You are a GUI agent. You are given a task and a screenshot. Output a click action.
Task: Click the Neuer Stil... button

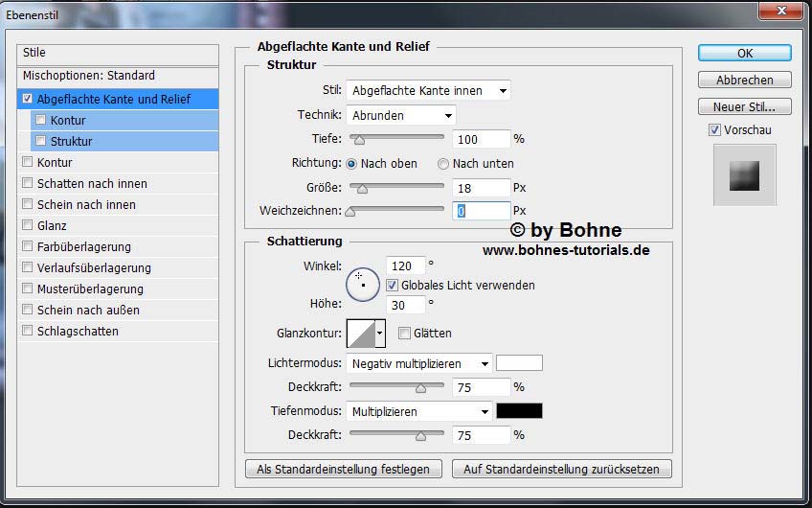coord(744,106)
